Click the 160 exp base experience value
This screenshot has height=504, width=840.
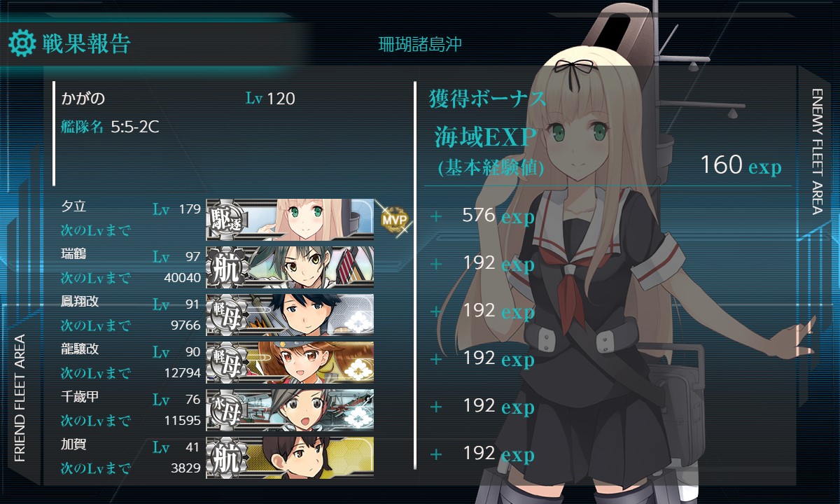point(741,165)
